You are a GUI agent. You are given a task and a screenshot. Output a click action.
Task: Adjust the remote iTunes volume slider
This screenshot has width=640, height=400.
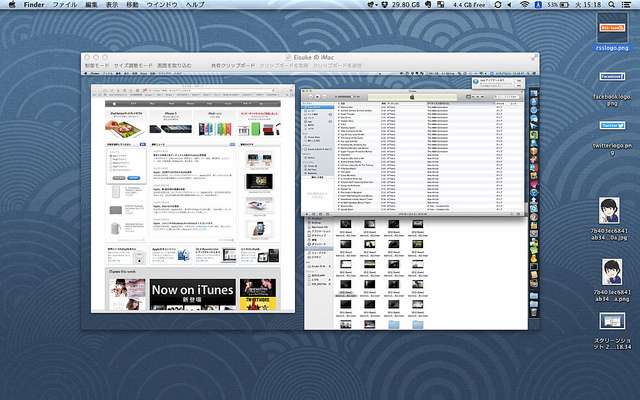(x=345, y=97)
